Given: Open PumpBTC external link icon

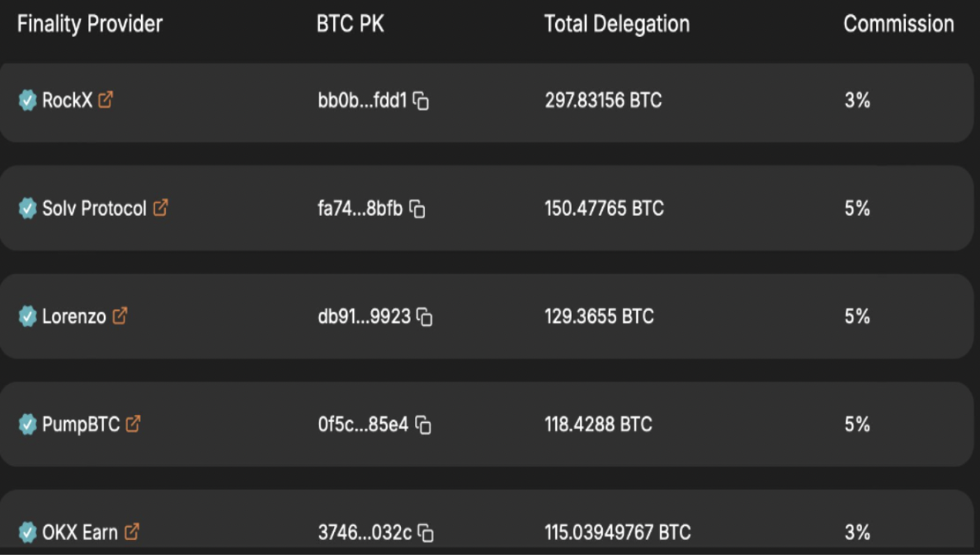Looking at the screenshot, I should tap(133, 424).
